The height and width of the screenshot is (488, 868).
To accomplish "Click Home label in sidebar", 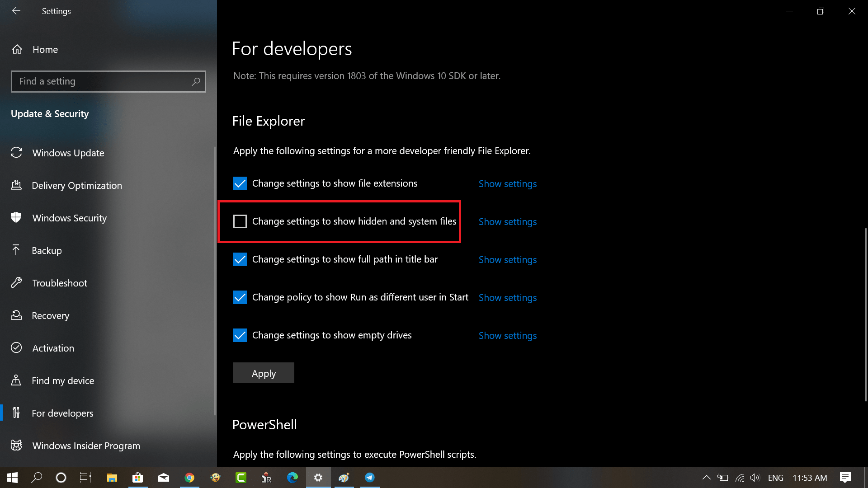I will coord(45,49).
